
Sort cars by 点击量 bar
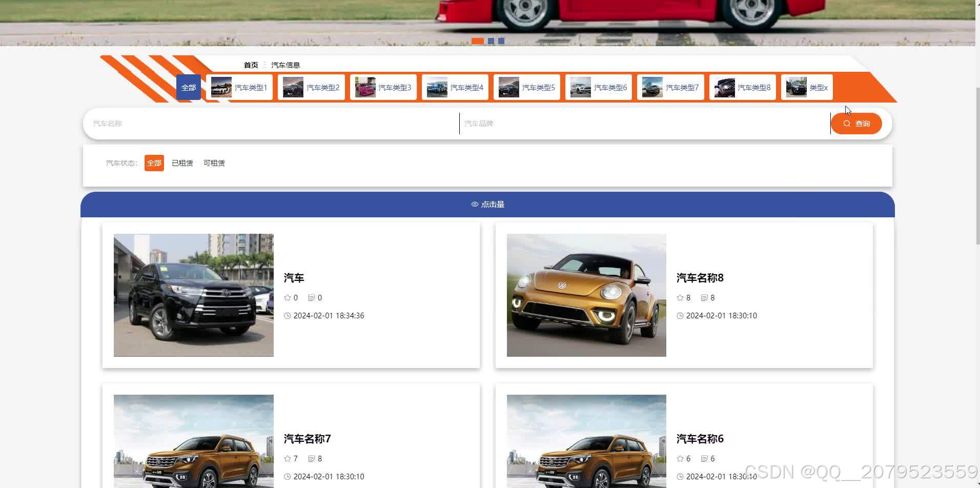487,205
